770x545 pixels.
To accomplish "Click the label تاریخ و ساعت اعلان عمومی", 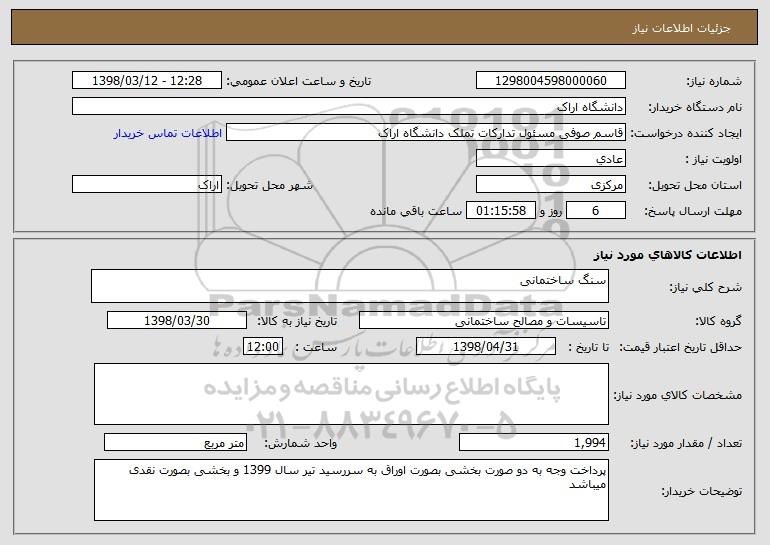I will [299, 81].
